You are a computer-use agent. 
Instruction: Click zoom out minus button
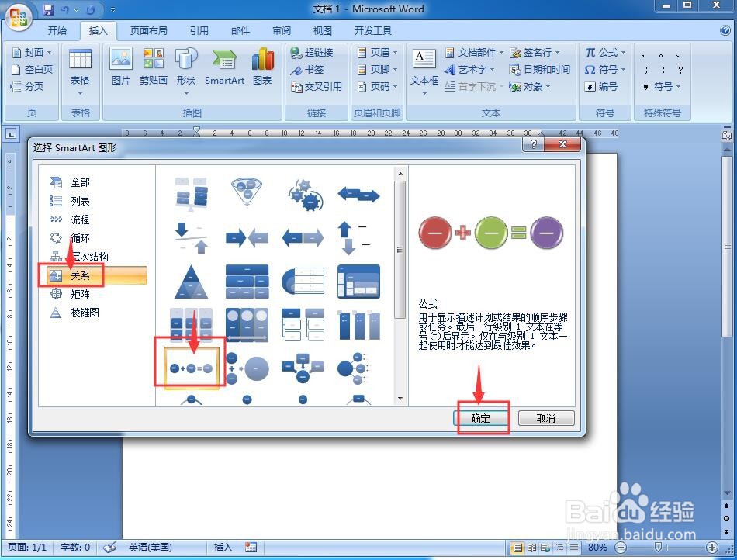[621, 548]
